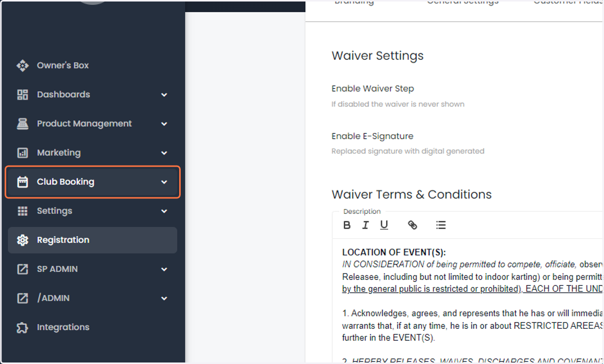
Task: Toggle bold formatting in waiver editor
Action: tap(347, 225)
